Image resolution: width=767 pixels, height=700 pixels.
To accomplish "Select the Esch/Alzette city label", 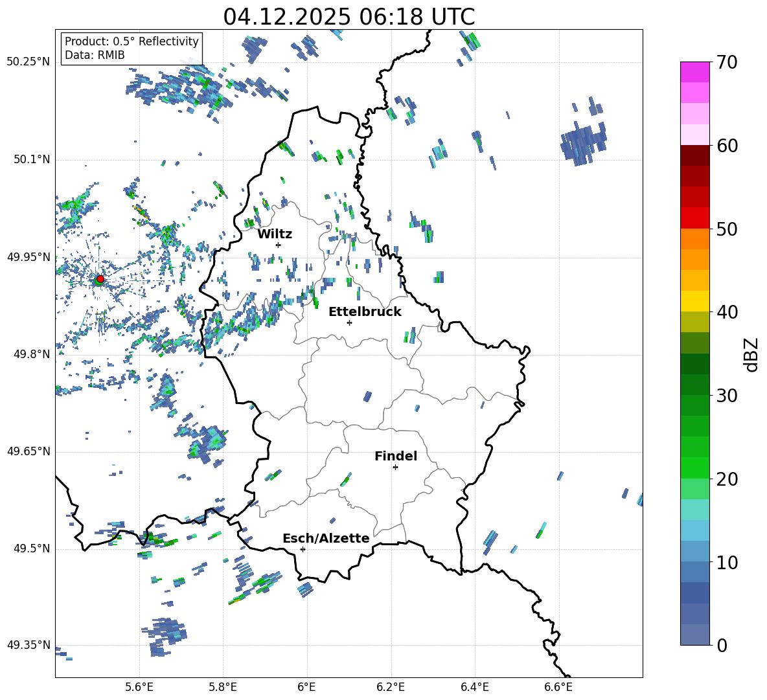I will [x=326, y=538].
